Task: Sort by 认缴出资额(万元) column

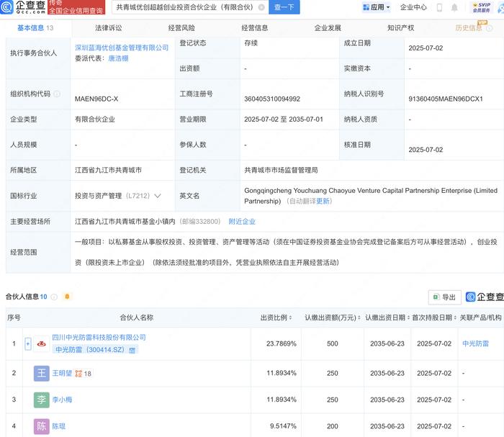Action: click(x=359, y=317)
